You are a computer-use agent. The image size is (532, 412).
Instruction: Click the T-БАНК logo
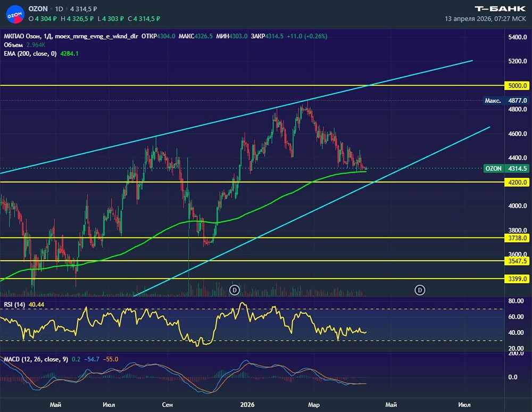[500, 9]
